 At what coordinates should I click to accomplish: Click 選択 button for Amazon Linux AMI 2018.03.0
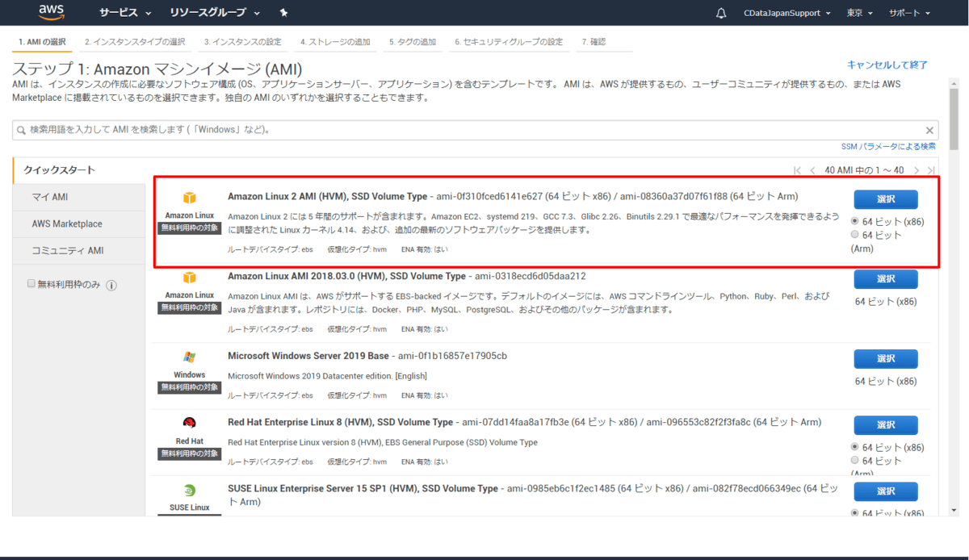[886, 279]
